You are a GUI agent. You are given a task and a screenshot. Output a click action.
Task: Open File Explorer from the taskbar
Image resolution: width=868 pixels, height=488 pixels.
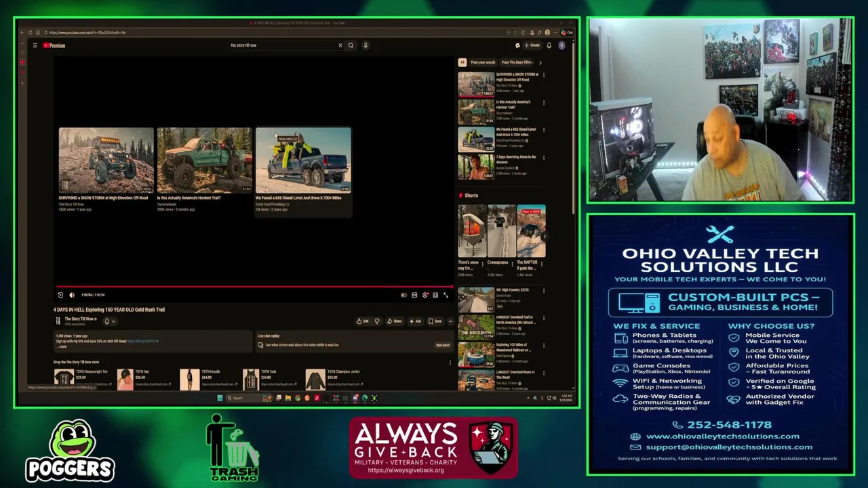[288, 398]
